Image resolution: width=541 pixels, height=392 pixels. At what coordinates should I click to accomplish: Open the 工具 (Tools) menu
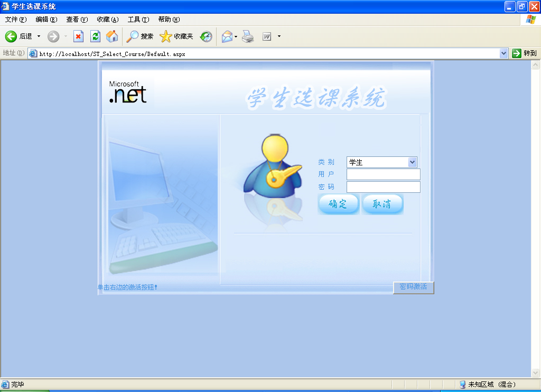pyautogui.click(x=138, y=20)
